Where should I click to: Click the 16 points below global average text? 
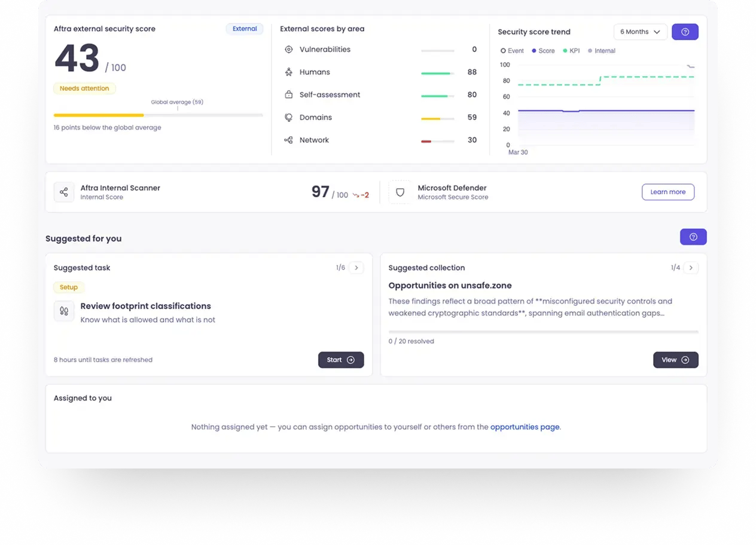pos(107,127)
